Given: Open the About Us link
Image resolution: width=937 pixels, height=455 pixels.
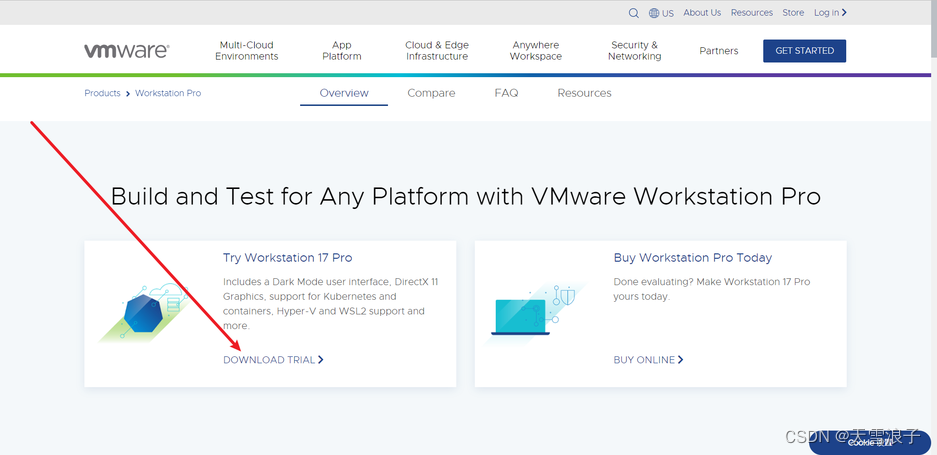Looking at the screenshot, I should (702, 13).
